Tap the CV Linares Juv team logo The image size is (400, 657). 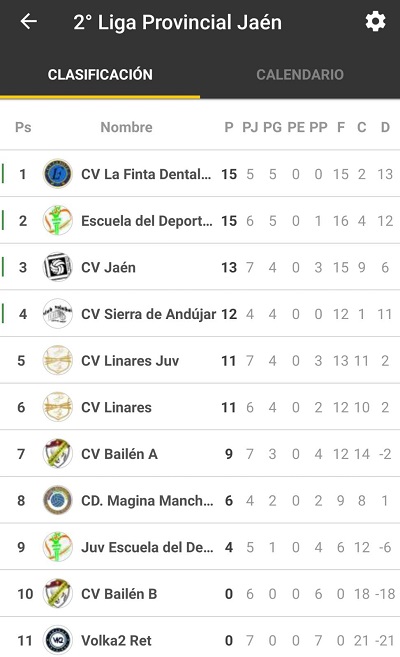[57, 360]
